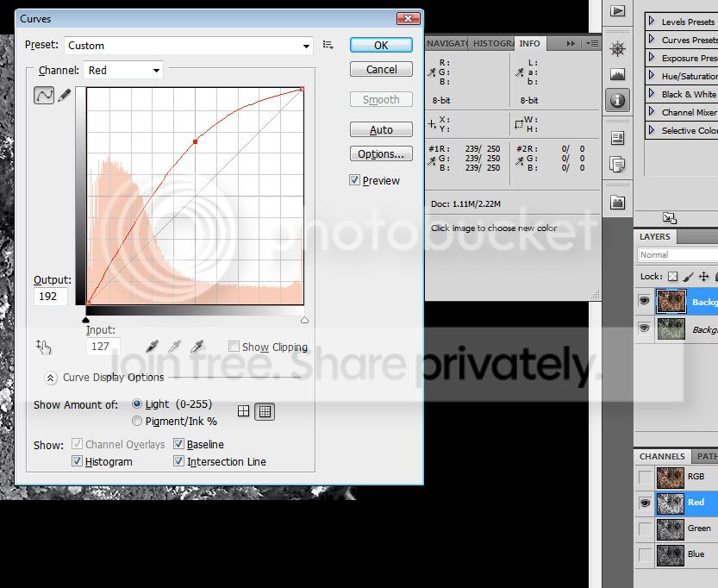Select the pencil draw-curve tool

pyautogui.click(x=65, y=96)
